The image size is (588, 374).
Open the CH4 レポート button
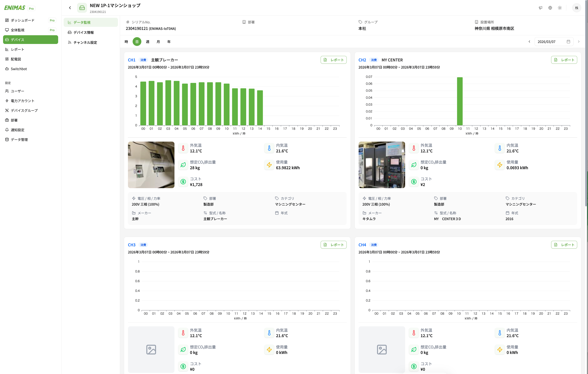564,245
